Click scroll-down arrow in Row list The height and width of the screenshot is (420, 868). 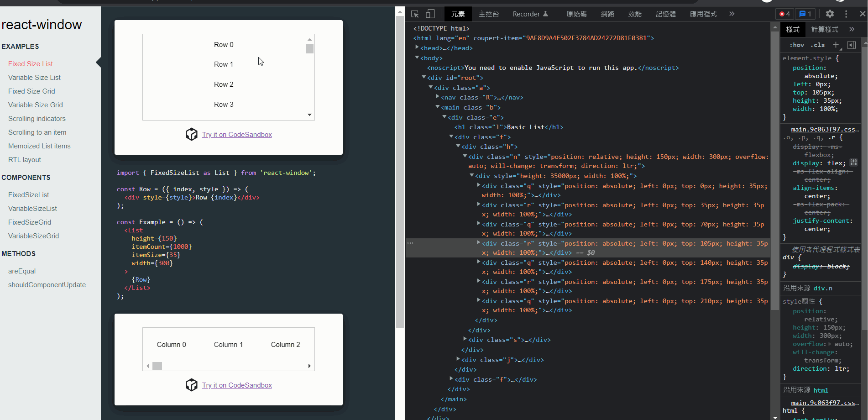(x=309, y=115)
